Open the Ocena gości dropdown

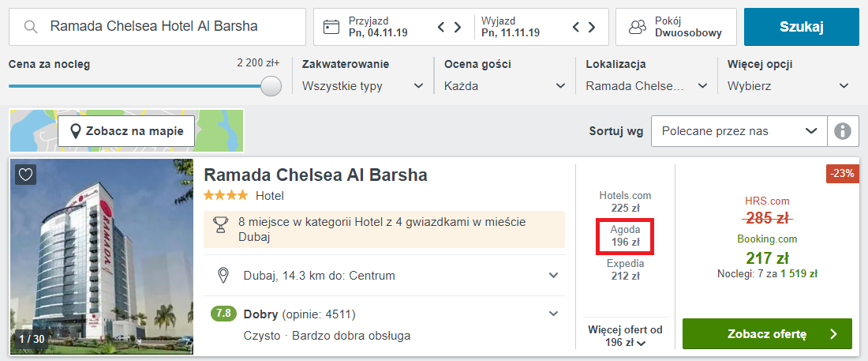pyautogui.click(x=505, y=85)
